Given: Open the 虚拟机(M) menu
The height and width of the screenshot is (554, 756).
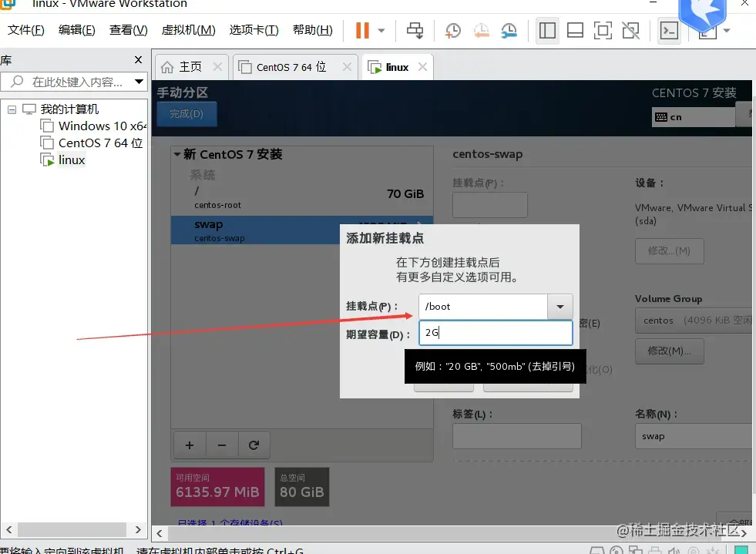Looking at the screenshot, I should pos(188,30).
